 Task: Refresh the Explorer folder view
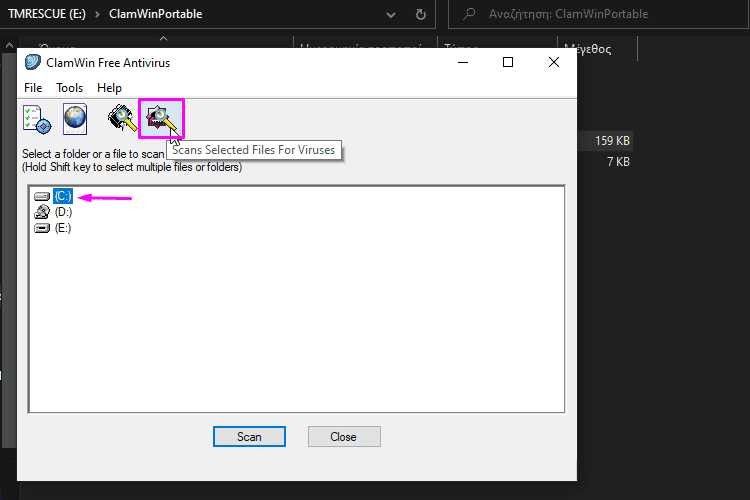tap(420, 14)
